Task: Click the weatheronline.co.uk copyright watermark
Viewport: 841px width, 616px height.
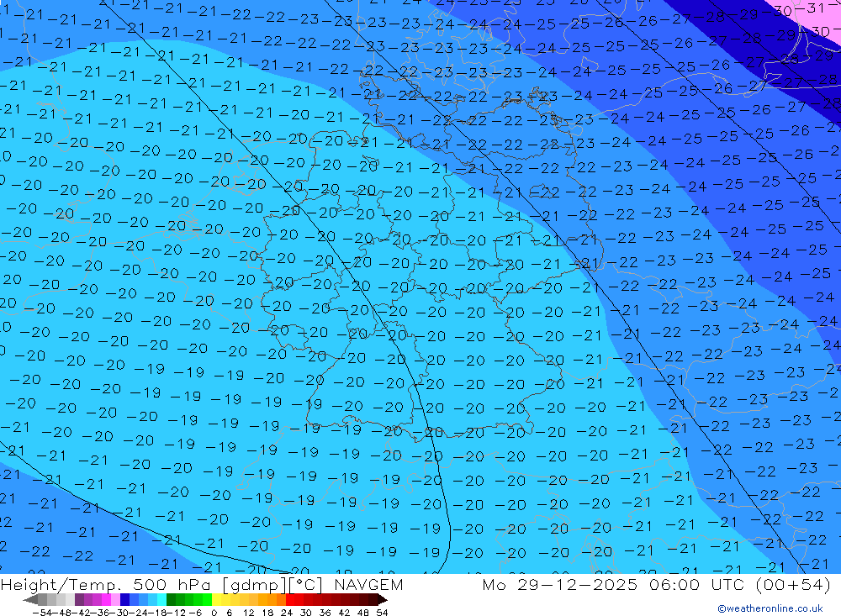Action: tap(770, 608)
